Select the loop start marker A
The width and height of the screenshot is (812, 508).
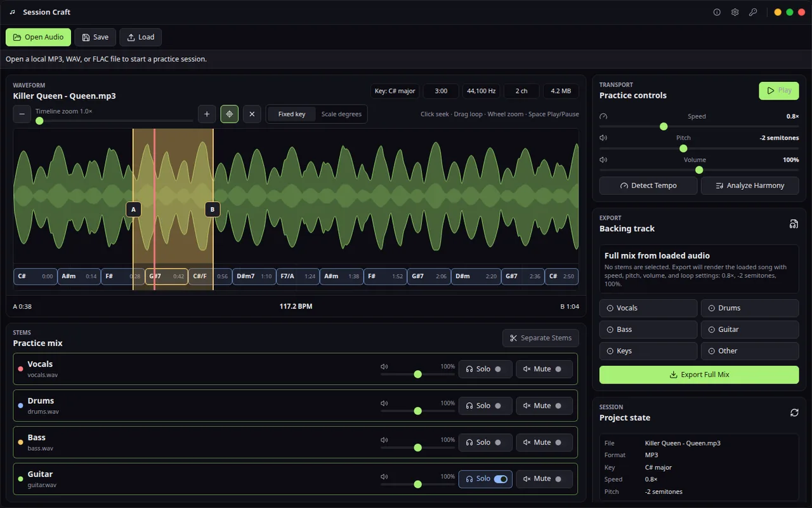pos(133,209)
